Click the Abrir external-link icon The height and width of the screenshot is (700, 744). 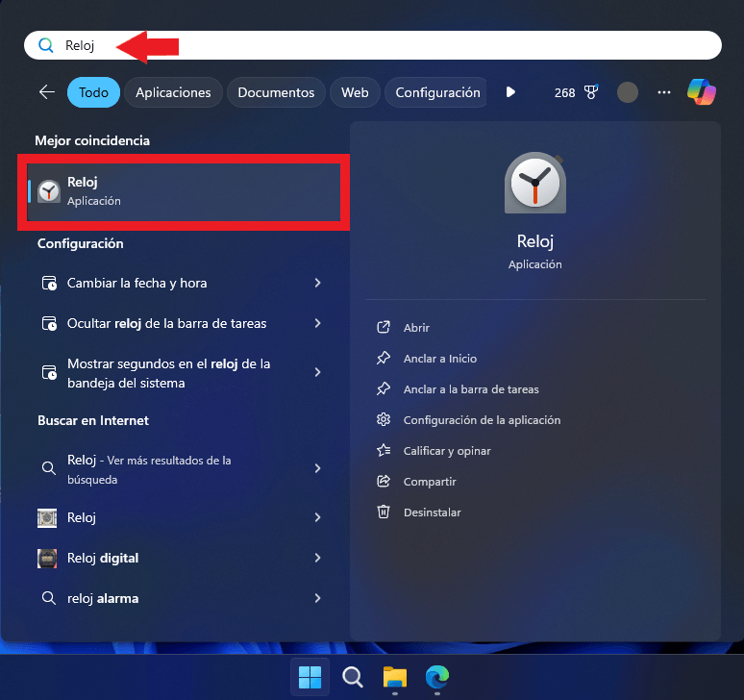384,328
